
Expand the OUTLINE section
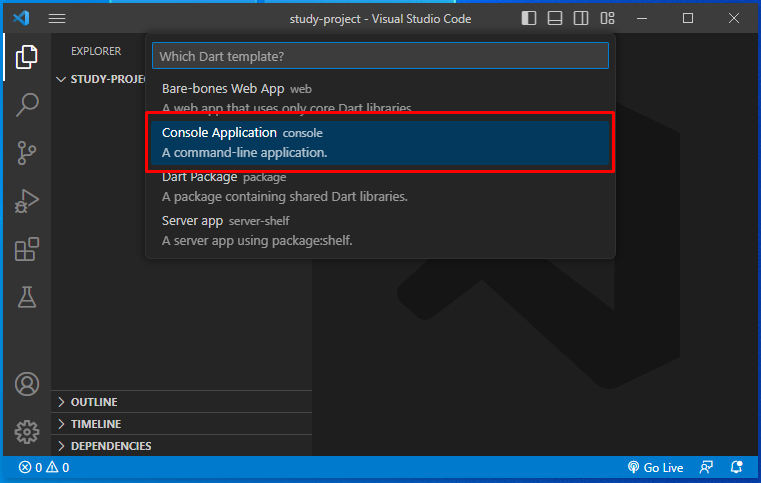(182, 402)
